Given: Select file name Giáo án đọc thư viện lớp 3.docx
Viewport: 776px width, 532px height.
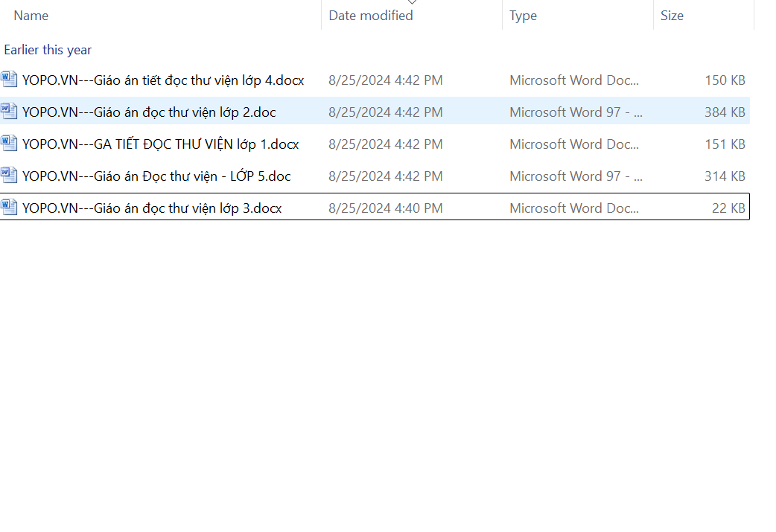Looking at the screenshot, I should click(152, 208).
